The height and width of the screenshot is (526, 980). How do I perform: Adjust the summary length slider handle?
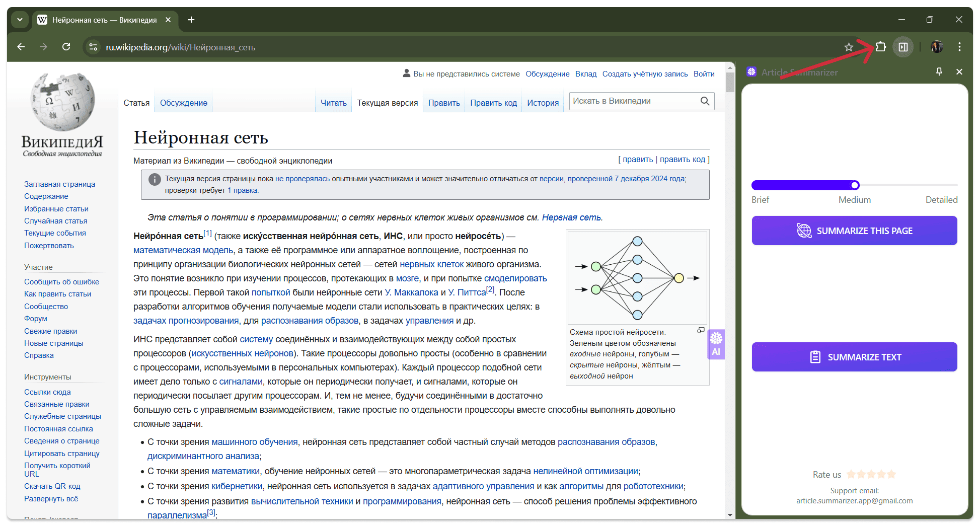(855, 185)
